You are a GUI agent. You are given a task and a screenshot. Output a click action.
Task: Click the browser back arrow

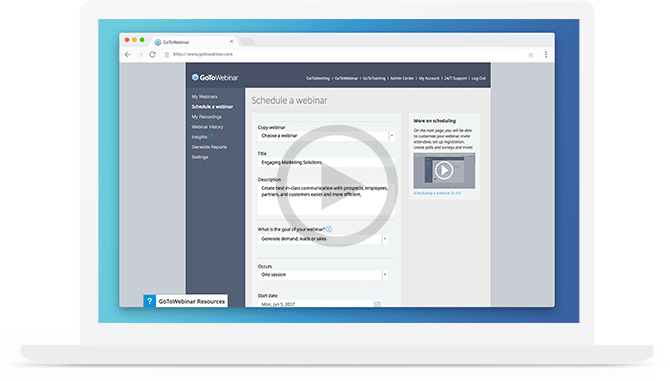click(127, 54)
